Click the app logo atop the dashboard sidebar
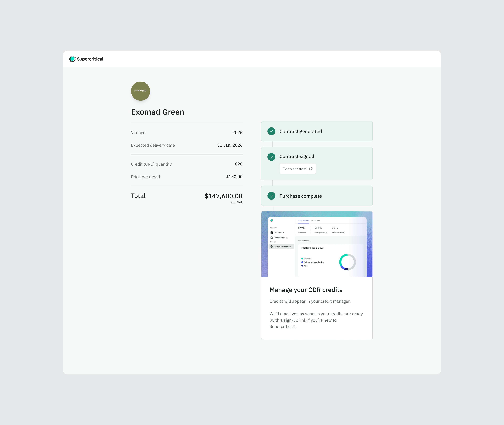504x425 pixels. click(x=272, y=221)
